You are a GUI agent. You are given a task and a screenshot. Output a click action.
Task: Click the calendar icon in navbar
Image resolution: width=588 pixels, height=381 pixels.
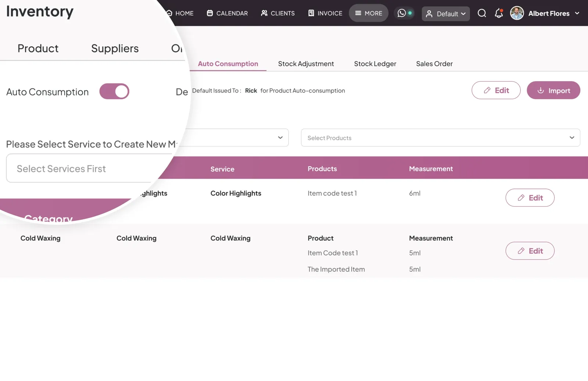[210, 13]
